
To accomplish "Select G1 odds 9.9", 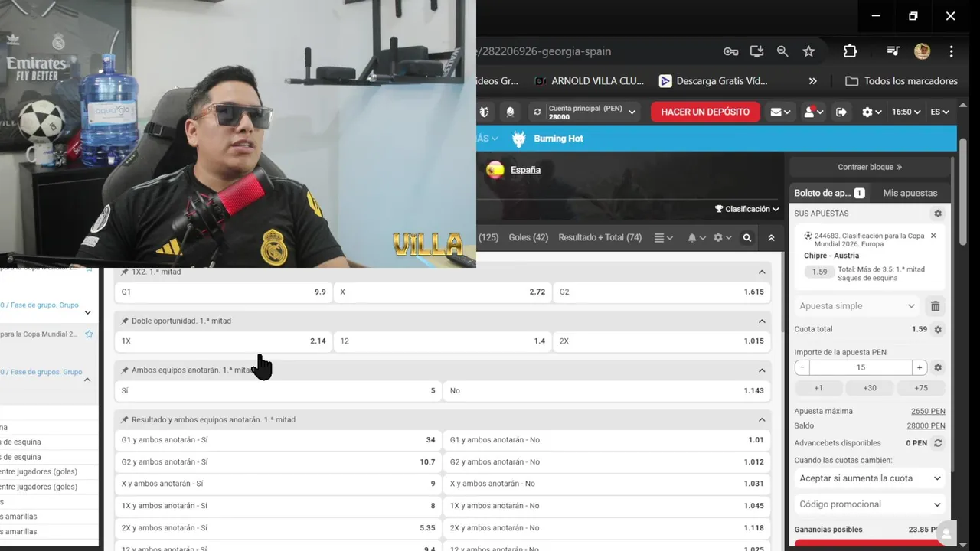I will pyautogui.click(x=224, y=292).
